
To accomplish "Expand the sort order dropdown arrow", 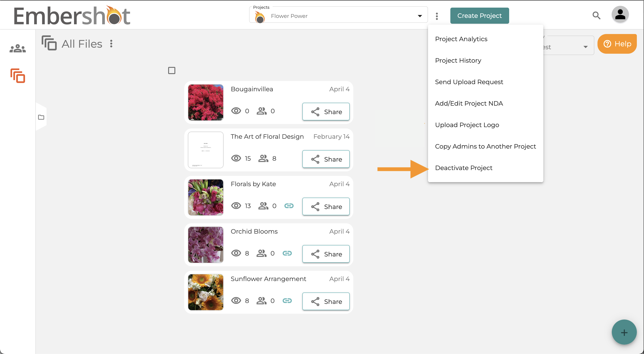I will coord(585,47).
